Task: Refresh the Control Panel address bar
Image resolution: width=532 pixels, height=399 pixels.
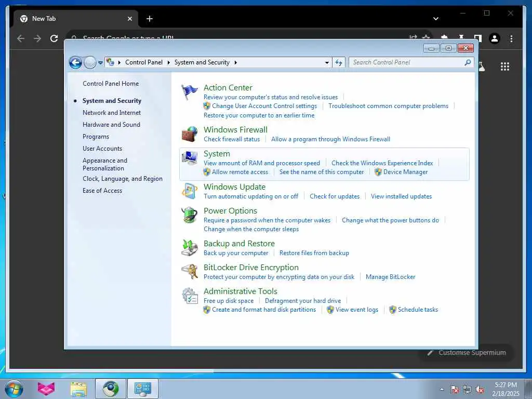Action: pyautogui.click(x=339, y=62)
